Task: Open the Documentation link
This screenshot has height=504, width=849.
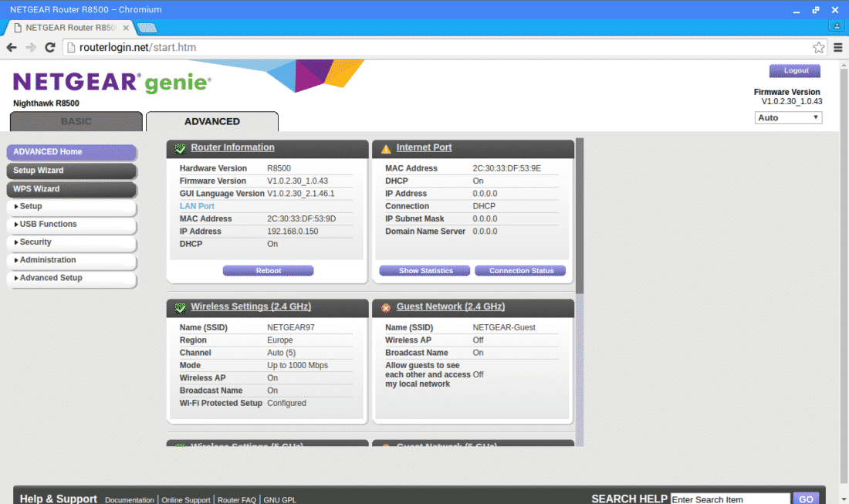Action: [130, 499]
